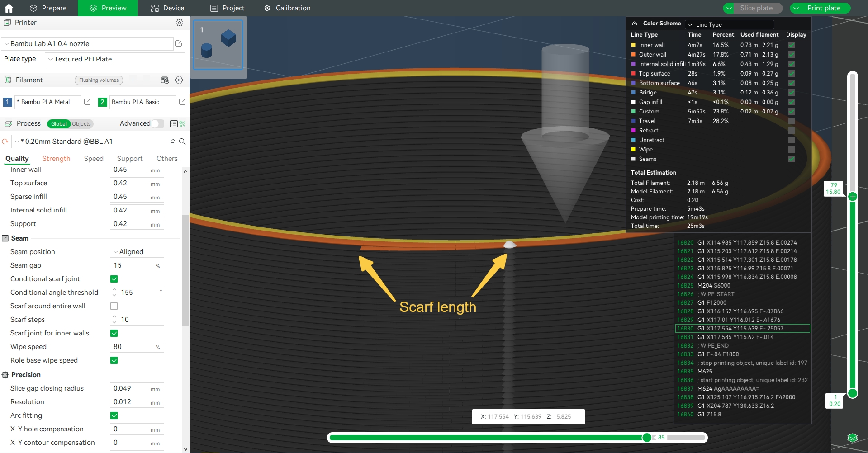This screenshot has width=868, height=453.
Task: Save the process preset with the disk icon
Action: [x=172, y=142]
